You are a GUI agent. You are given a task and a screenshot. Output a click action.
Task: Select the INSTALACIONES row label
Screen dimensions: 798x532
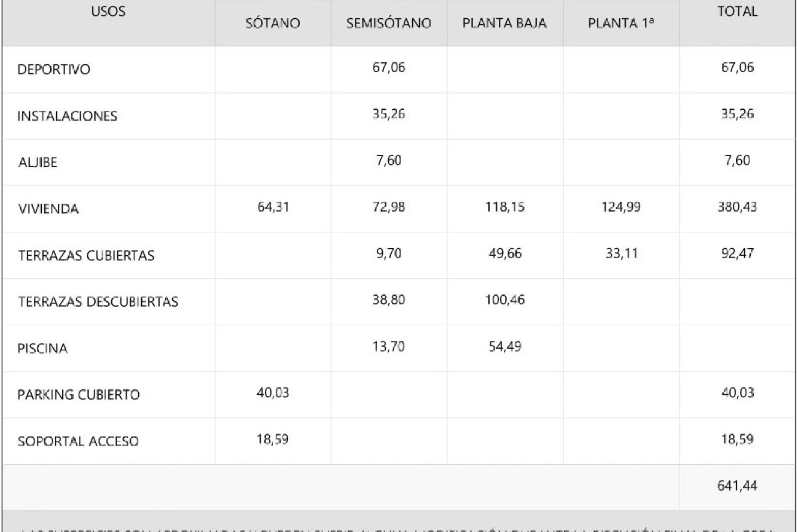(67, 116)
